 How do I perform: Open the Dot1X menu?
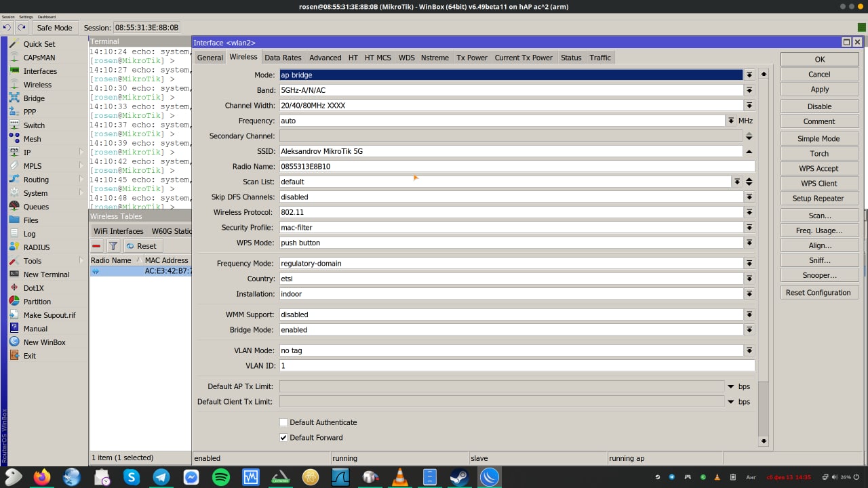(33, 288)
